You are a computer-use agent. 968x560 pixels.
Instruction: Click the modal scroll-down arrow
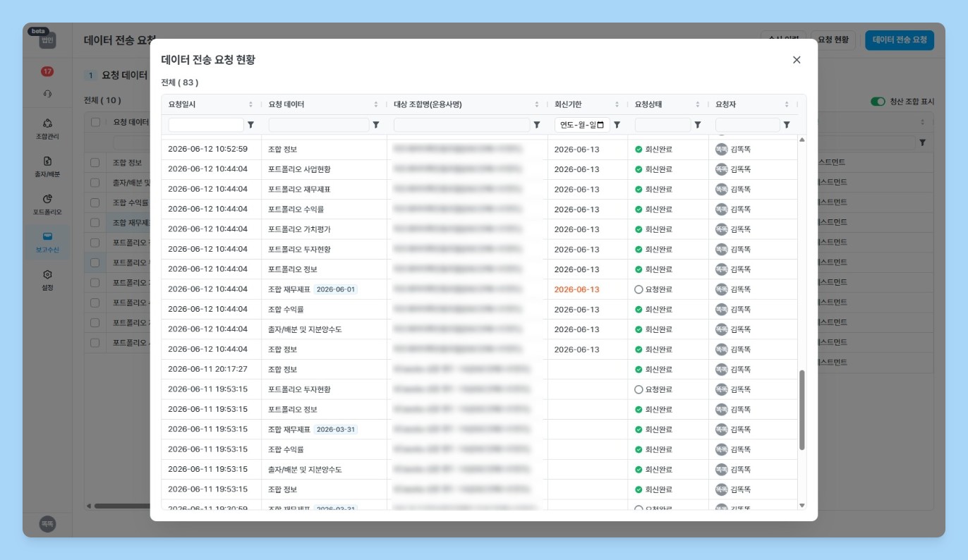pyautogui.click(x=801, y=505)
